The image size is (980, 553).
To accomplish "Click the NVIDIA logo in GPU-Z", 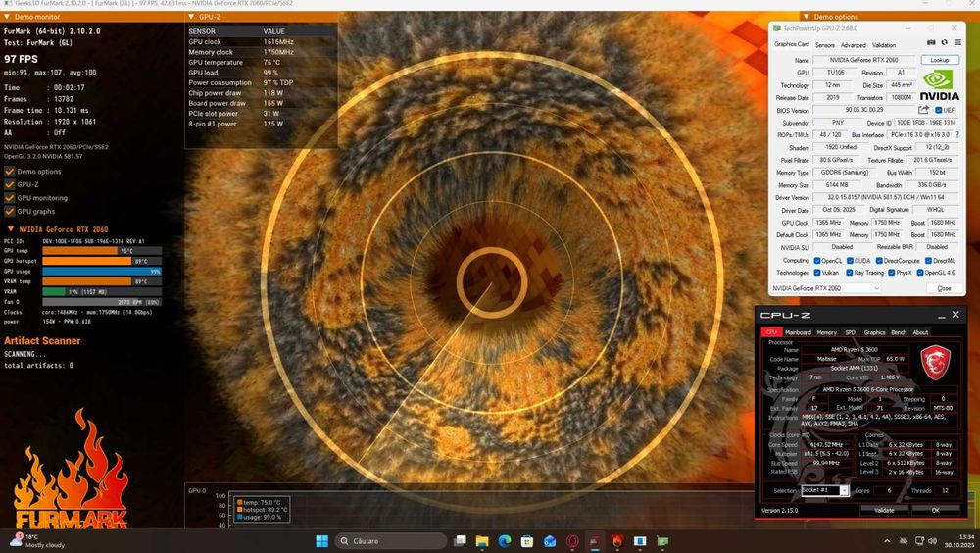I will tap(940, 85).
